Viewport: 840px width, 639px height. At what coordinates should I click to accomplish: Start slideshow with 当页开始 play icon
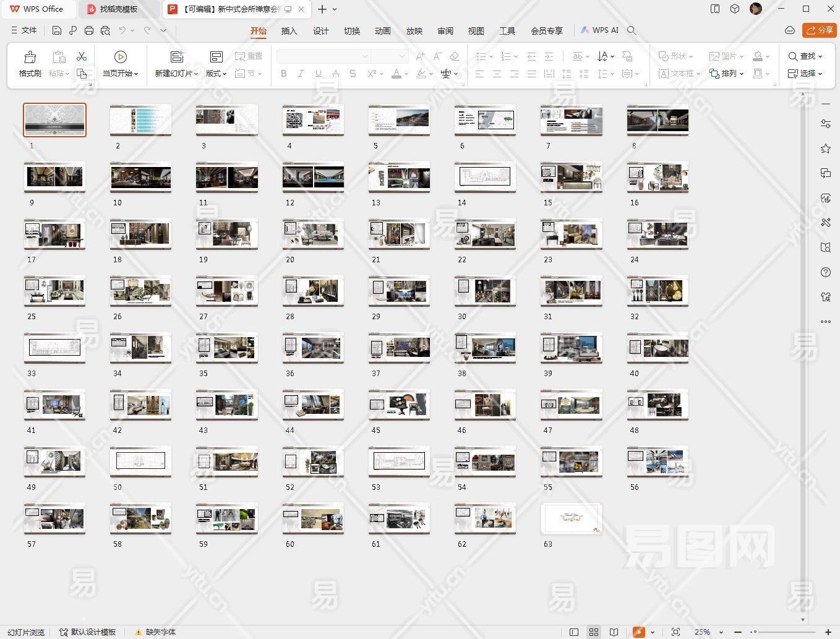[x=121, y=57]
